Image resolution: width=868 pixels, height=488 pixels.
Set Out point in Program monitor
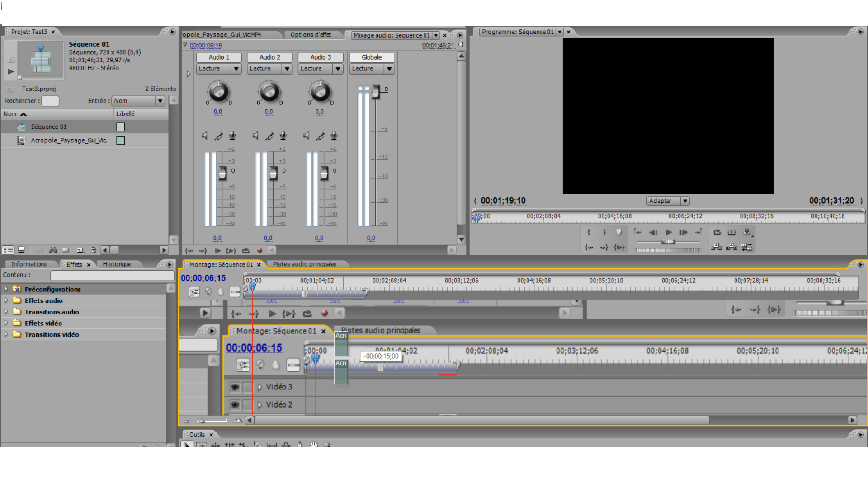[x=604, y=232]
